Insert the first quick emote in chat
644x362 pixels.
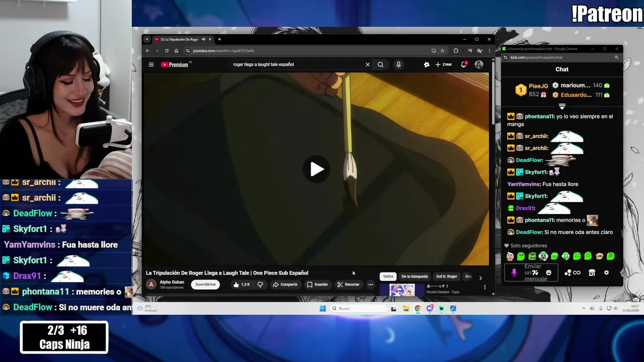pos(510,256)
